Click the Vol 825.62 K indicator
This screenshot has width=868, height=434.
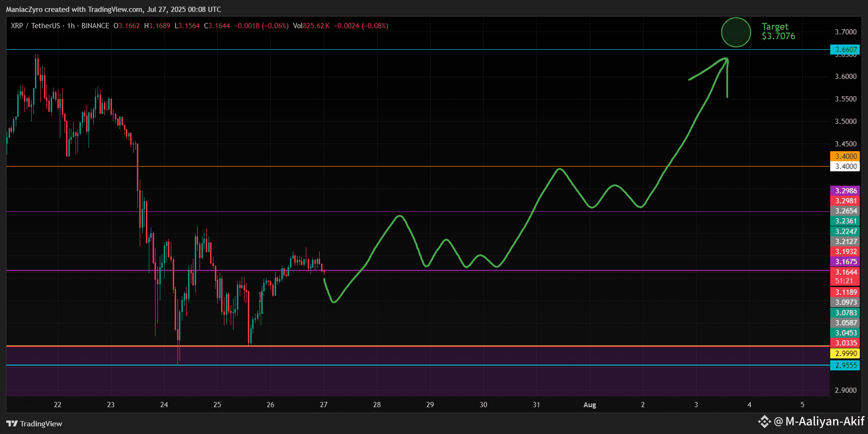pos(312,26)
